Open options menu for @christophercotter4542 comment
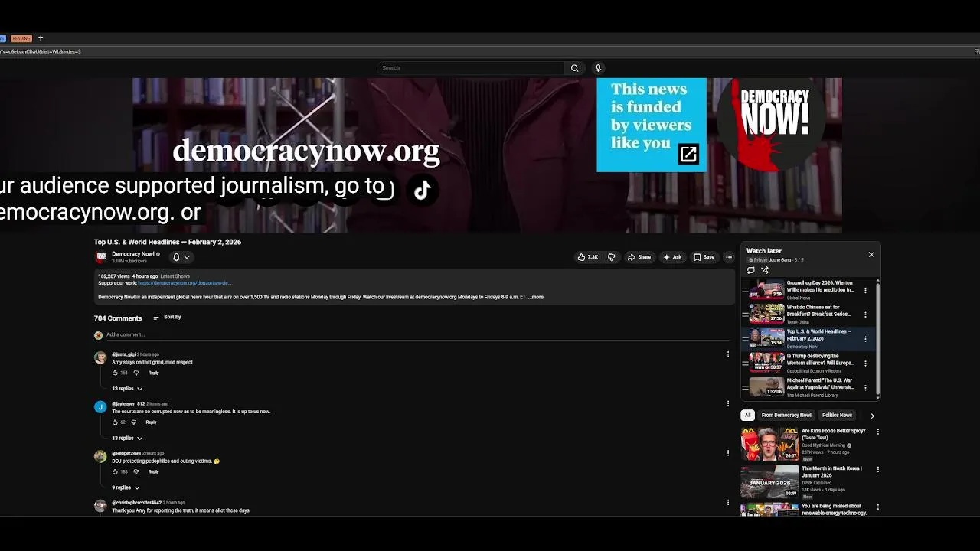Image resolution: width=980 pixels, height=551 pixels. coord(728,503)
